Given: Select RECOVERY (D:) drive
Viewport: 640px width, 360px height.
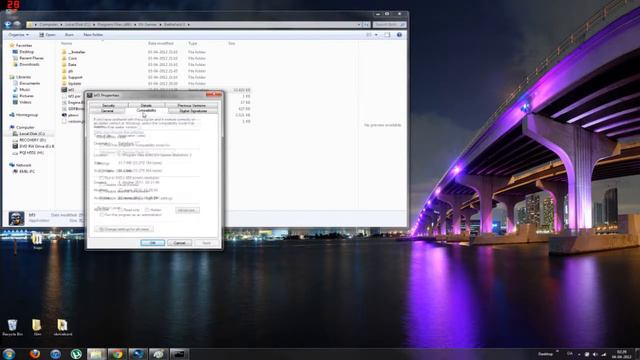Looking at the screenshot, I should 32,140.
